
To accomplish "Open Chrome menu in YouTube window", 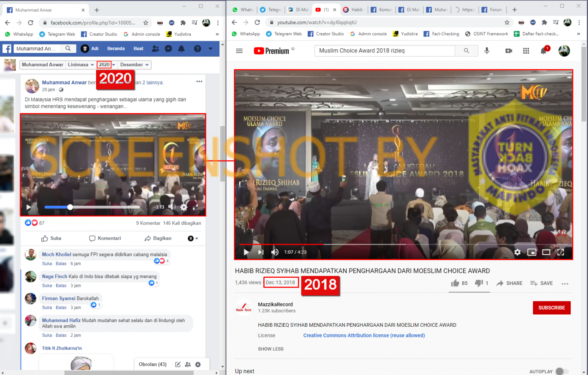I will coord(579,23).
